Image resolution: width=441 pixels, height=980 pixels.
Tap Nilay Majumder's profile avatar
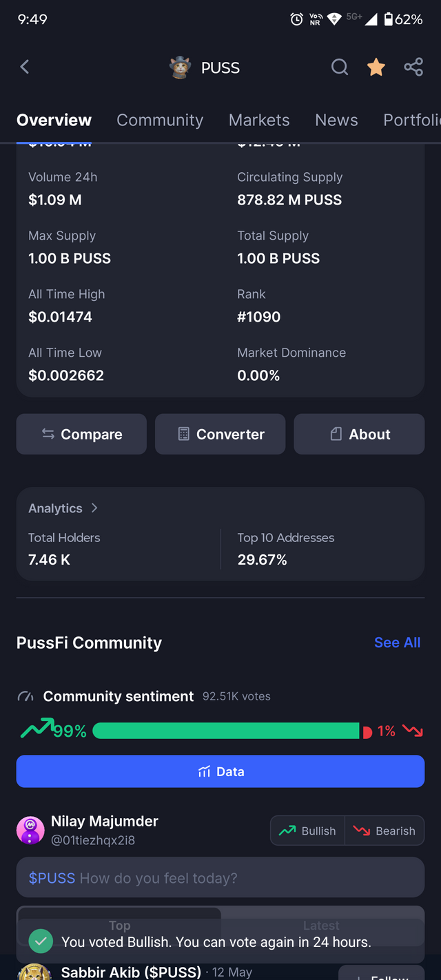30,830
